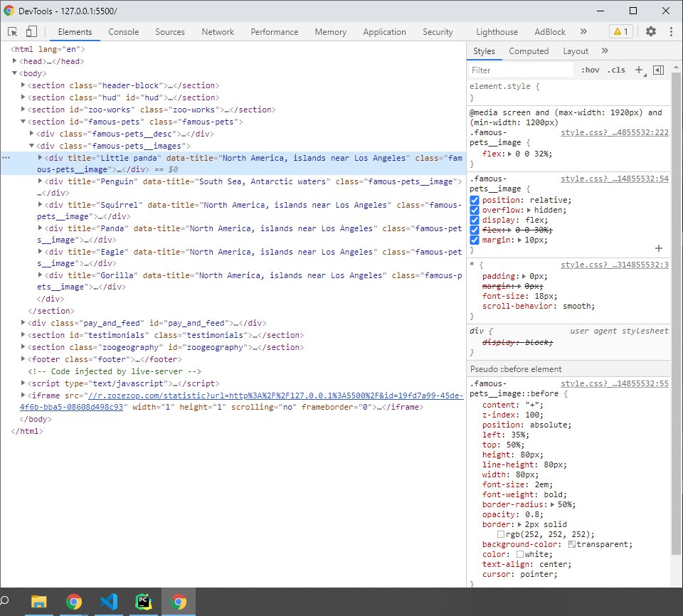
Task: Open style.css line 222 source link
Action: click(x=614, y=132)
